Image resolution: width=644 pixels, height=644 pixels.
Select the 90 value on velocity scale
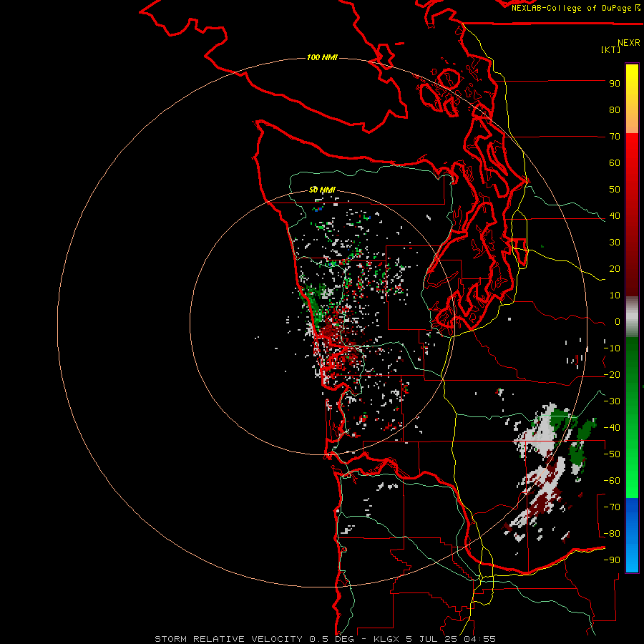615,84
